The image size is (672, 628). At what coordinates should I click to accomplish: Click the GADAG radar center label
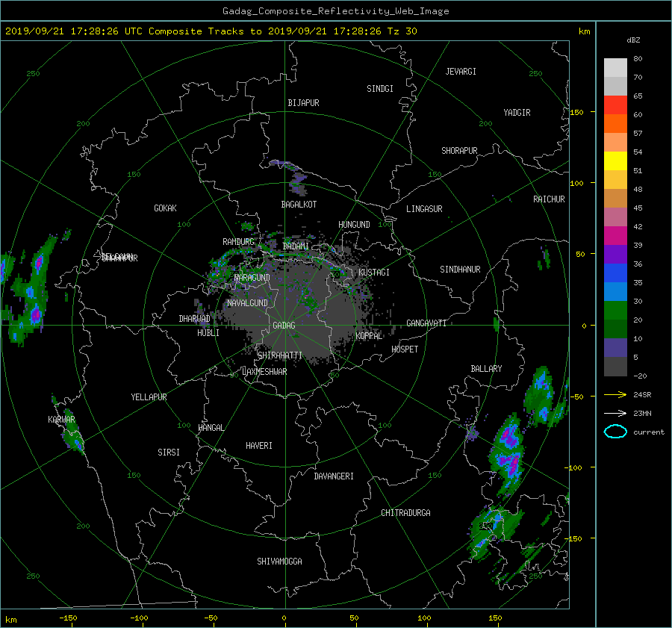(284, 326)
